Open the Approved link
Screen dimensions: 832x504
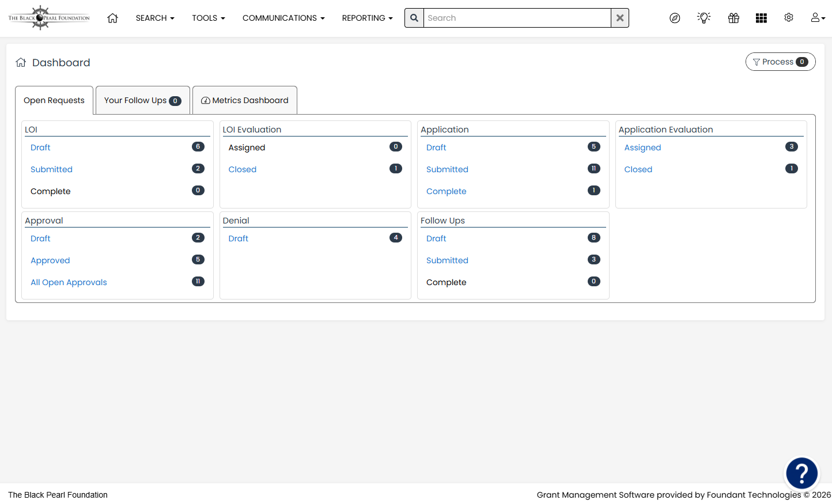point(50,260)
